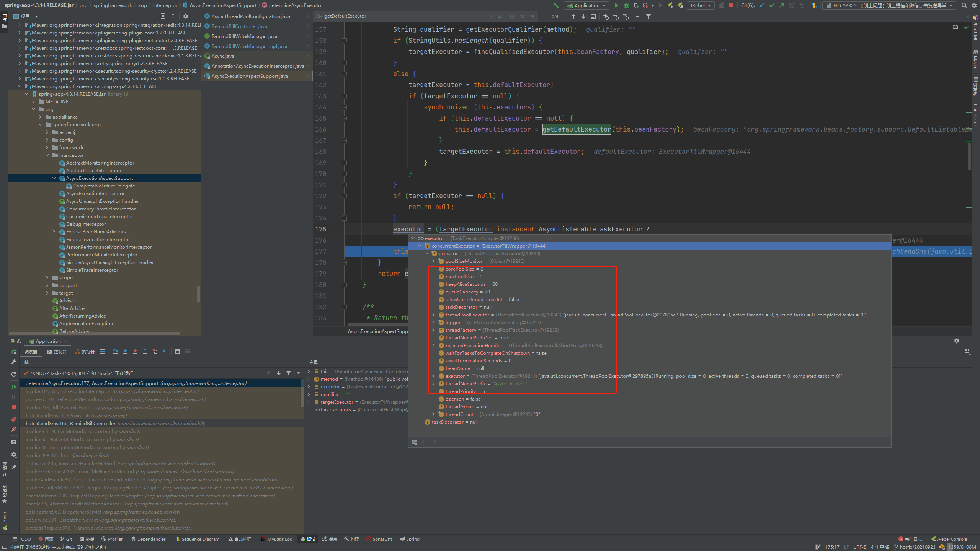Click the frames filter funnel icon

click(289, 373)
